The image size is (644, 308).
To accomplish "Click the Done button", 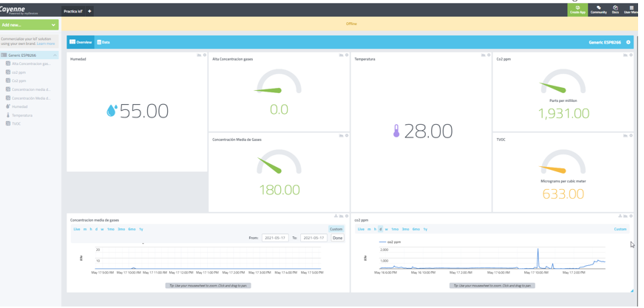I will click(x=338, y=238).
